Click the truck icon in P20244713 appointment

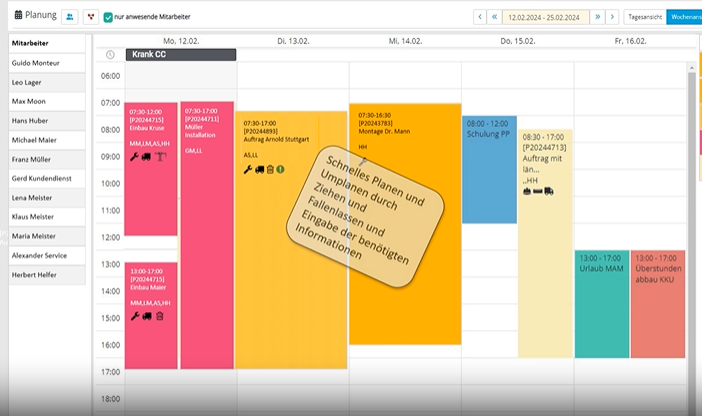coord(549,192)
